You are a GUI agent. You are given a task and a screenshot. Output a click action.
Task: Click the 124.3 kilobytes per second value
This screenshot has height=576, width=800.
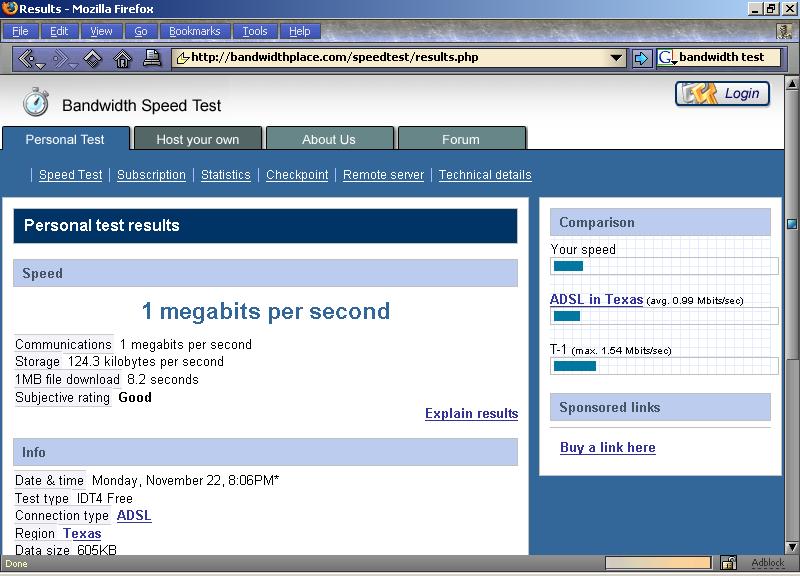[145, 362]
